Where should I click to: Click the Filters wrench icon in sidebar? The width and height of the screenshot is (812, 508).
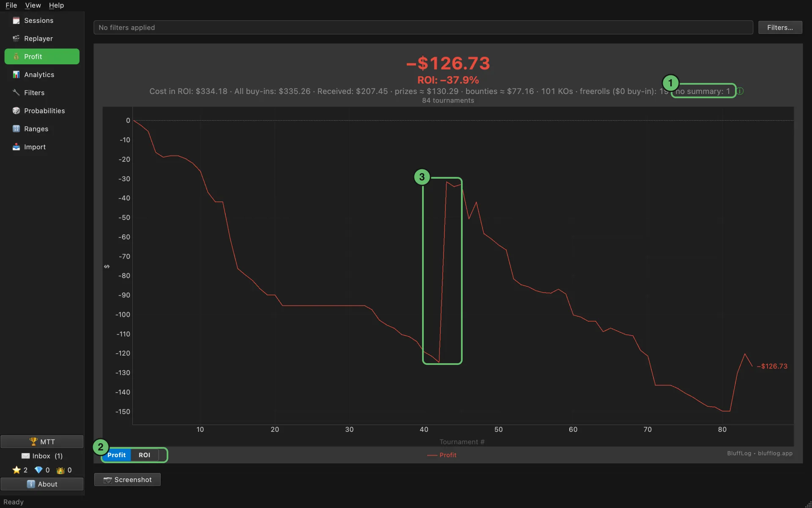[x=16, y=93]
